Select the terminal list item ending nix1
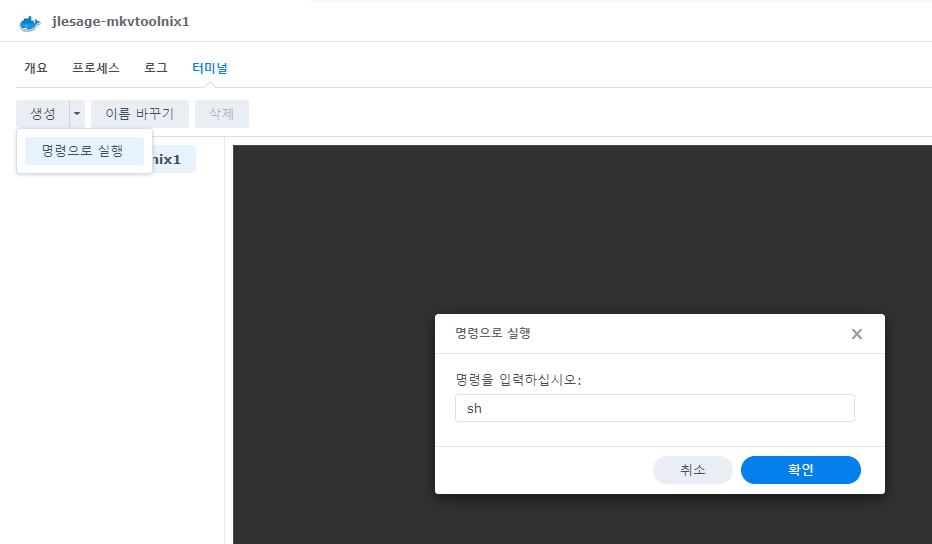The image size is (932, 544). [174, 159]
